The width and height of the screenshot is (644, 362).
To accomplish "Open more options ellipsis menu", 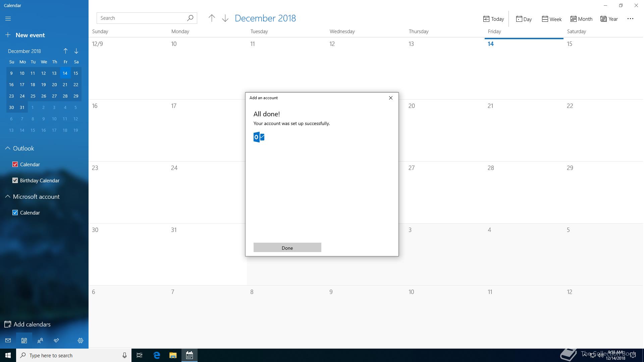I will pos(630,19).
